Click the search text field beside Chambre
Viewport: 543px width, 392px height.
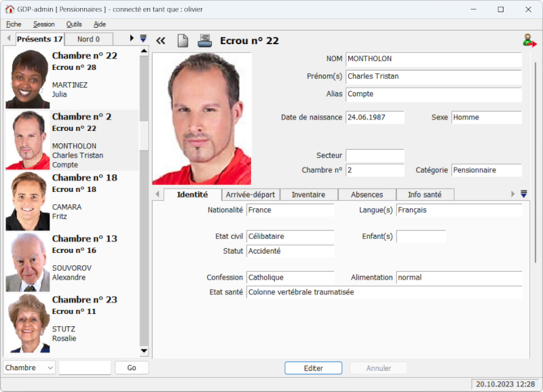click(85, 368)
